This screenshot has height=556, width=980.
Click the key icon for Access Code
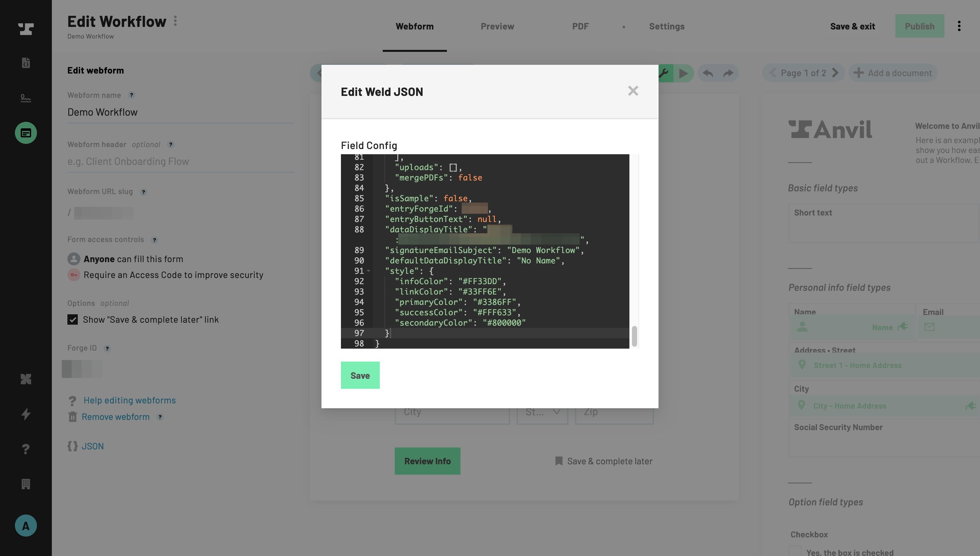pyautogui.click(x=74, y=275)
